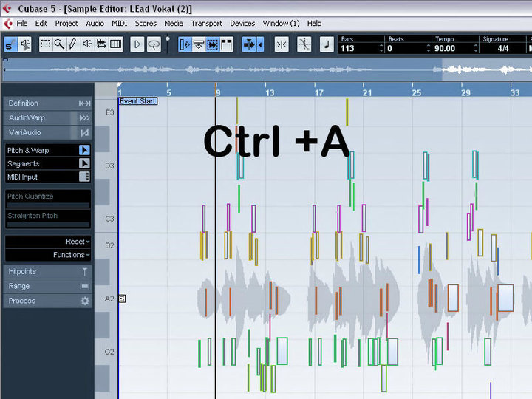The height and width of the screenshot is (399, 532).
Task: Open the Audio menu
Action: 95,24
